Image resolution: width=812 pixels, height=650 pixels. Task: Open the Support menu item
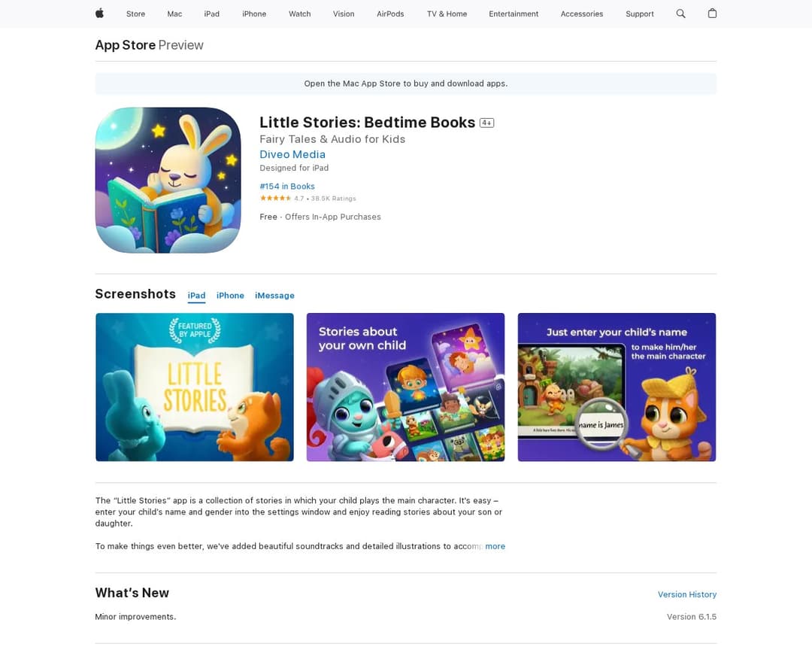(640, 14)
